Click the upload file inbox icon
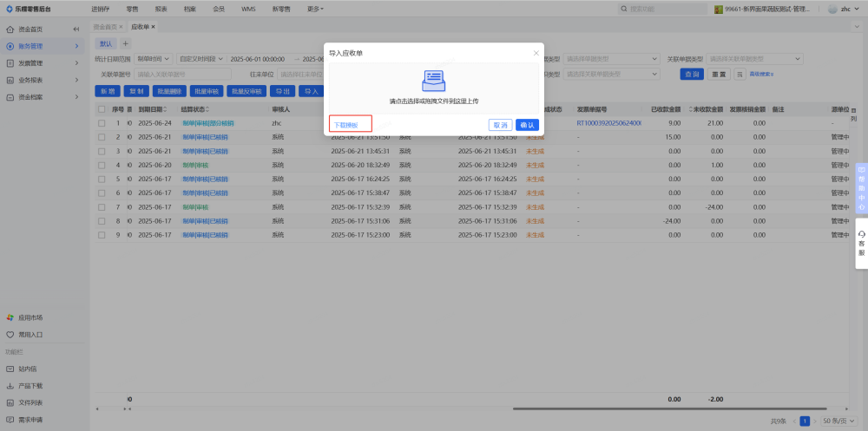The width and height of the screenshot is (868, 431). (x=433, y=82)
